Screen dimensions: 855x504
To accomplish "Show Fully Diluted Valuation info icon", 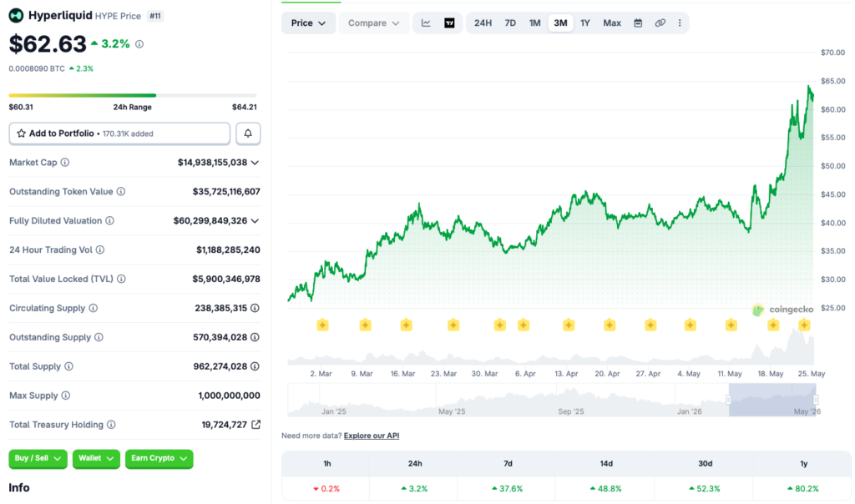I will tap(109, 220).
